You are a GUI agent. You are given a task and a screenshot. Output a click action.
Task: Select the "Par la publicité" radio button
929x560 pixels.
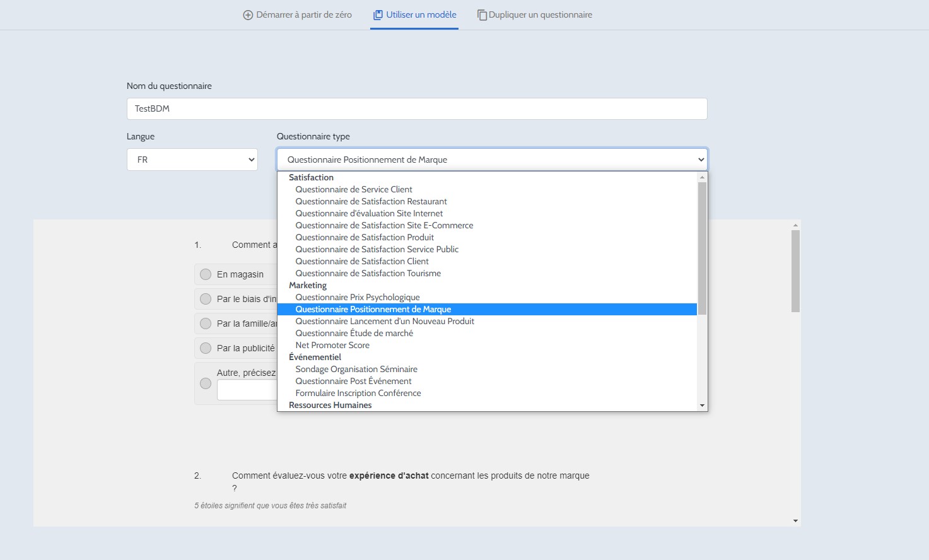(205, 347)
